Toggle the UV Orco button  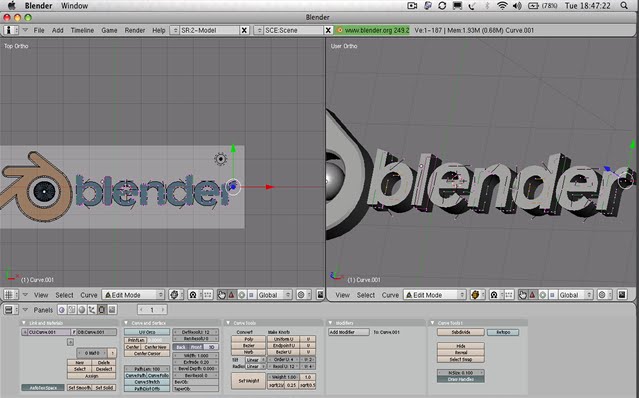coord(147,332)
